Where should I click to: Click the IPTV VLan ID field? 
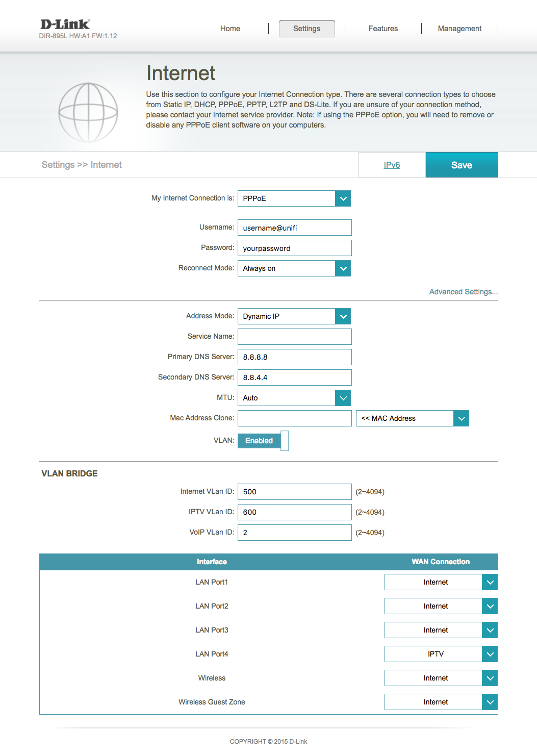pos(294,512)
